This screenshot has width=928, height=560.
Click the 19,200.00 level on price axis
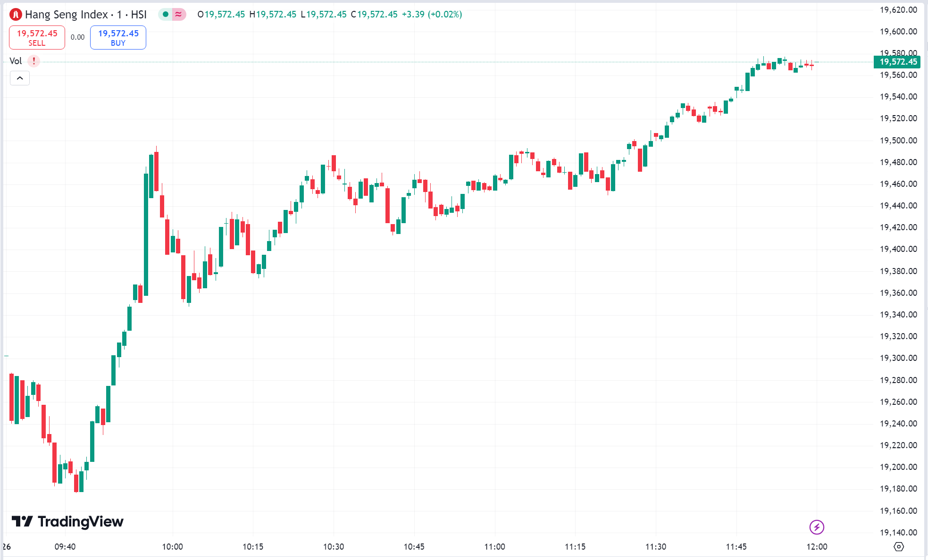click(x=898, y=467)
